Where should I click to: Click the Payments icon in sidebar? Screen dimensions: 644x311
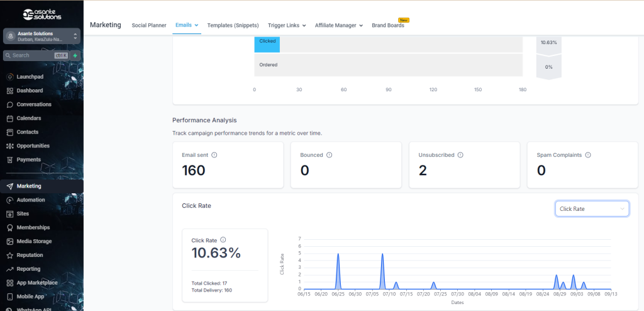(x=10, y=160)
